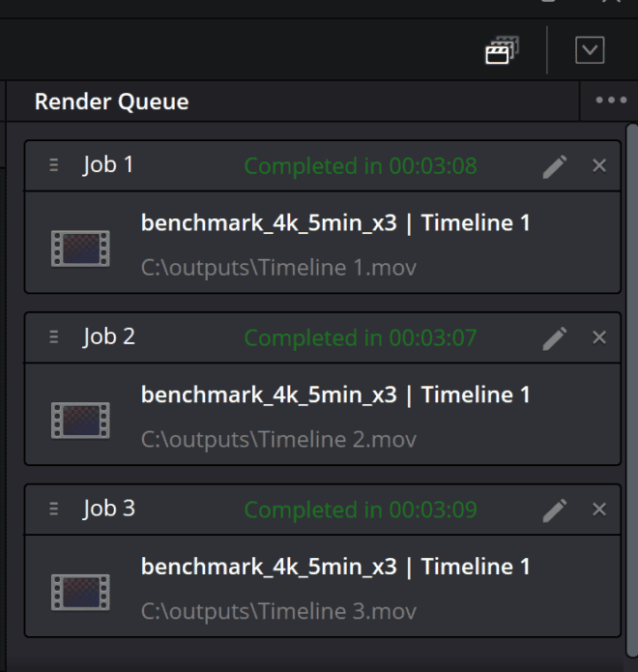Remove Job 3 from the queue

click(599, 510)
